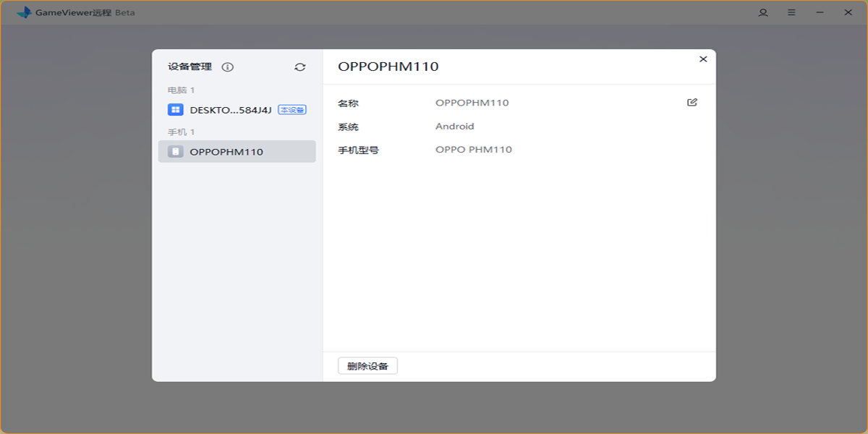Select OPPOPHM110 in the phone list
Image resolution: width=868 pixels, height=434 pixels.
point(237,151)
